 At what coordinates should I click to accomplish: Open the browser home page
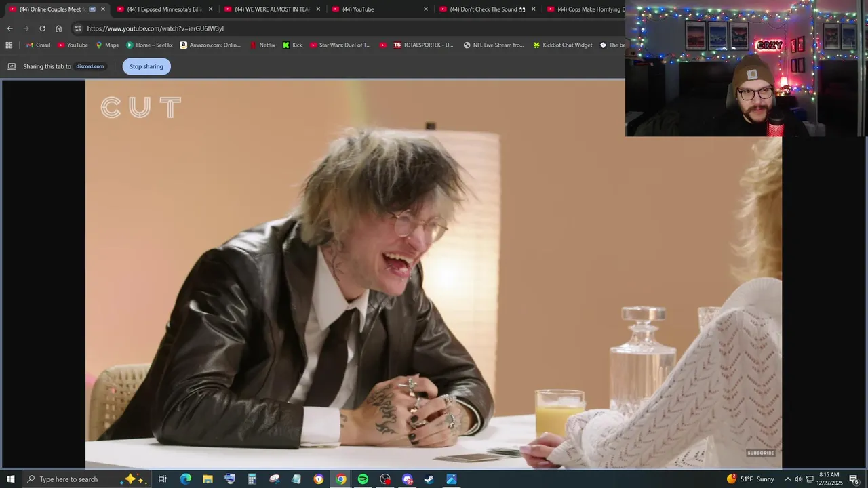tap(58, 28)
